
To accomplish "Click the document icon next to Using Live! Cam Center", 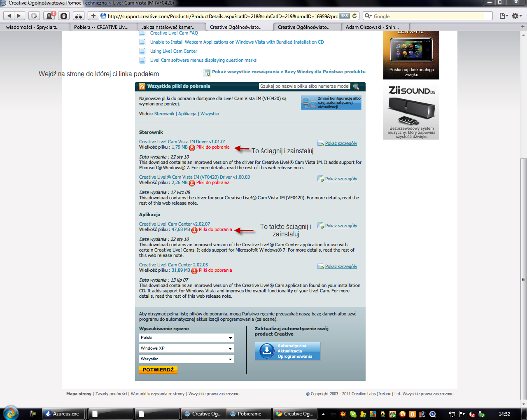I will pyautogui.click(x=142, y=51).
